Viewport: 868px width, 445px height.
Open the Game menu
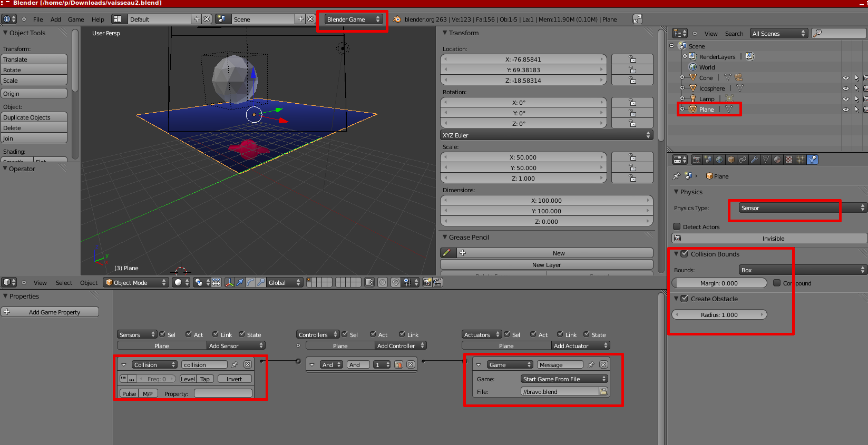coord(76,19)
